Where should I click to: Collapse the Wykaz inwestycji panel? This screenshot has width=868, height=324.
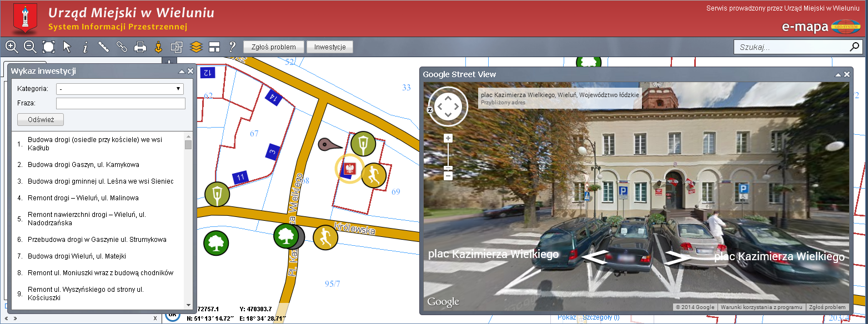(182, 72)
